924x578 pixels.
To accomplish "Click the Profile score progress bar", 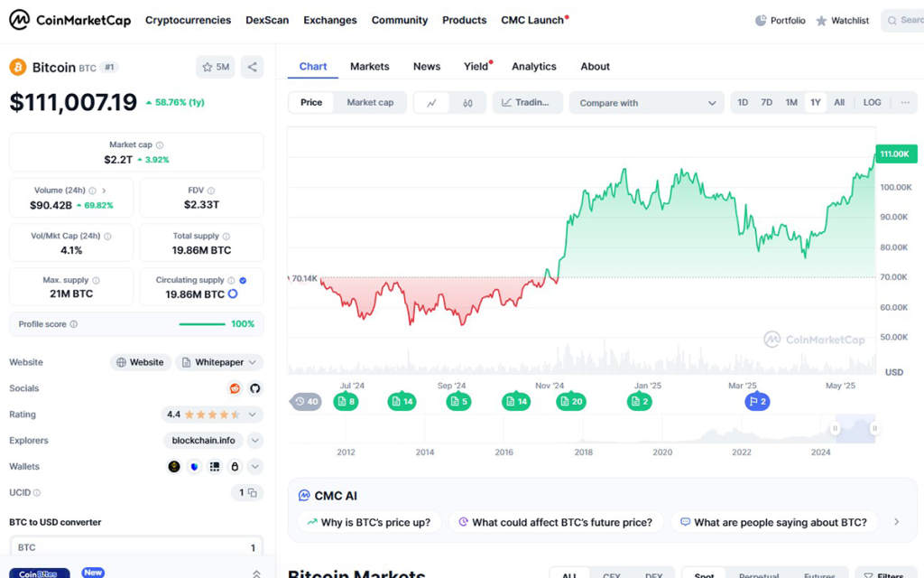I will click(202, 324).
